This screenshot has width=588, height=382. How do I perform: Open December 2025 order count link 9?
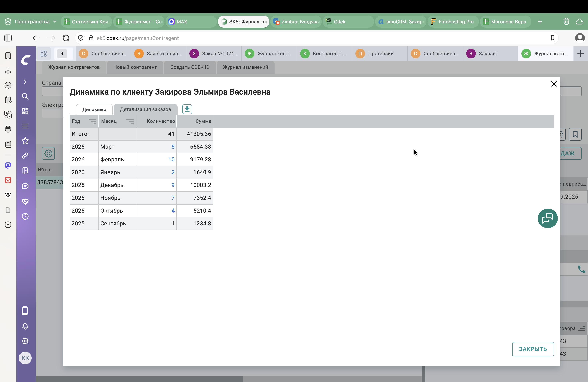click(x=173, y=185)
